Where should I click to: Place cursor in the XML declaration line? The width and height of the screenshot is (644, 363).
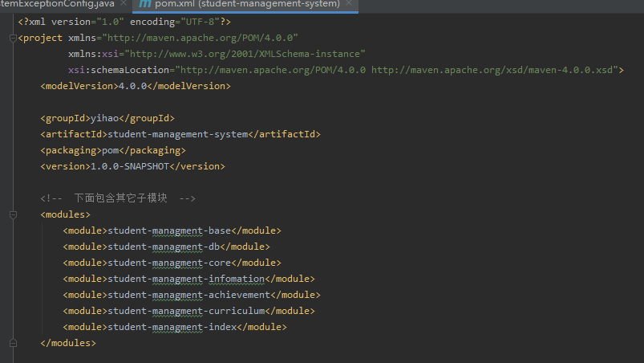[124, 22]
